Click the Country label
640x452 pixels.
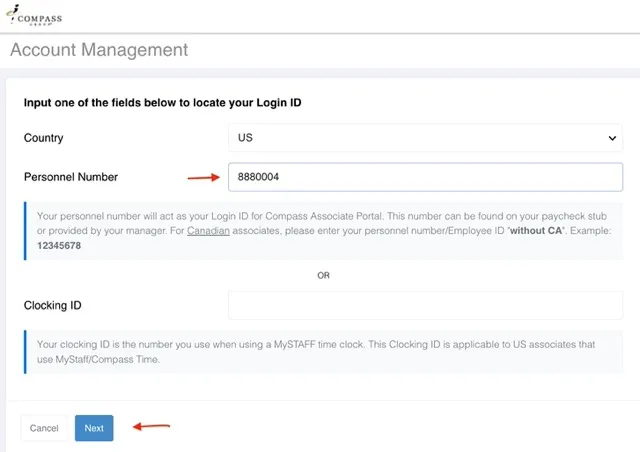[44, 138]
